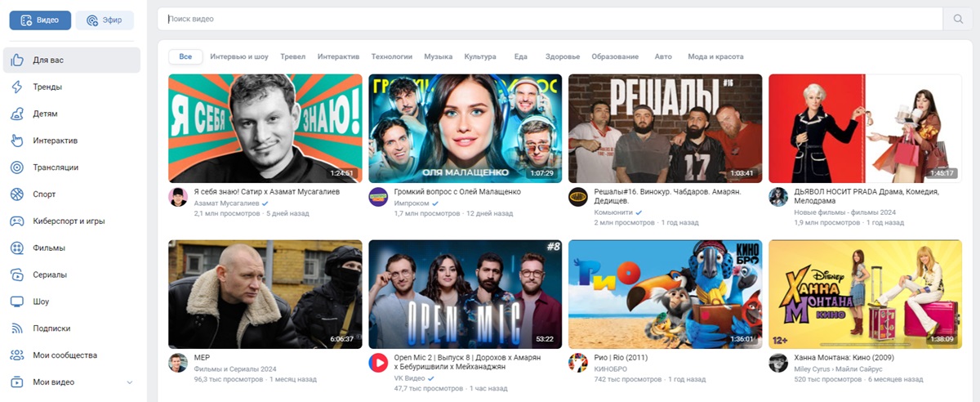Click the Тренды label
This screenshot has height=402, width=980.
point(47,87)
